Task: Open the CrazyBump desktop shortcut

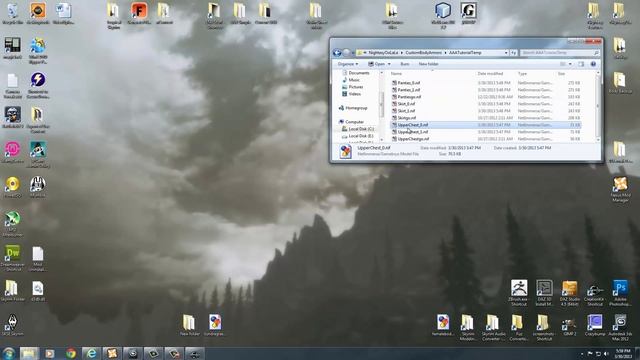Action: point(595,325)
